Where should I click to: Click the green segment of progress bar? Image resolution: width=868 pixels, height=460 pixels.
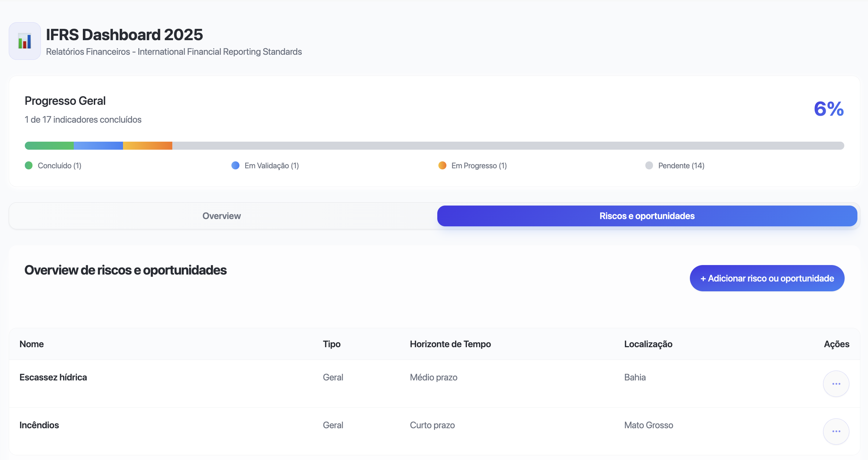click(49, 146)
